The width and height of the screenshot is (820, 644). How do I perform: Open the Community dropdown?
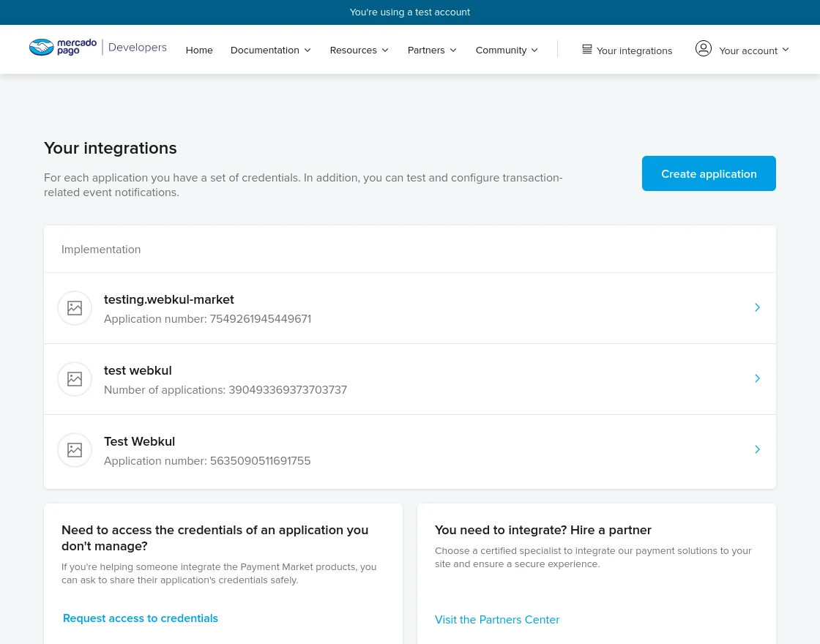[506, 50]
